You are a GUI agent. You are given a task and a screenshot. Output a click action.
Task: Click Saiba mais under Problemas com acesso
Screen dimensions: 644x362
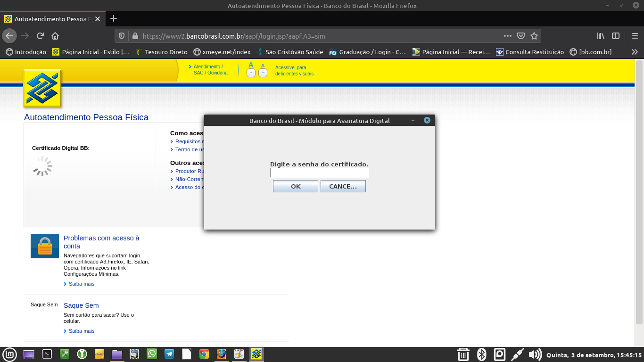coord(82,284)
